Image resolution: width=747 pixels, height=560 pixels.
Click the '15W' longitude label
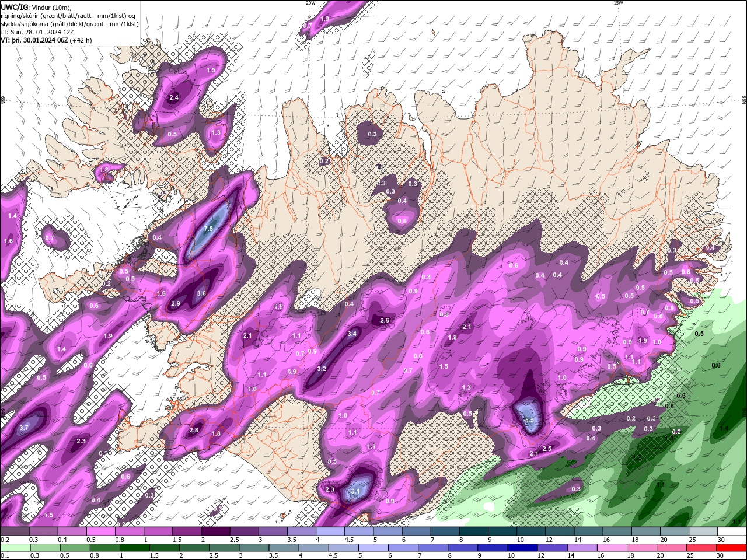coord(618,3)
